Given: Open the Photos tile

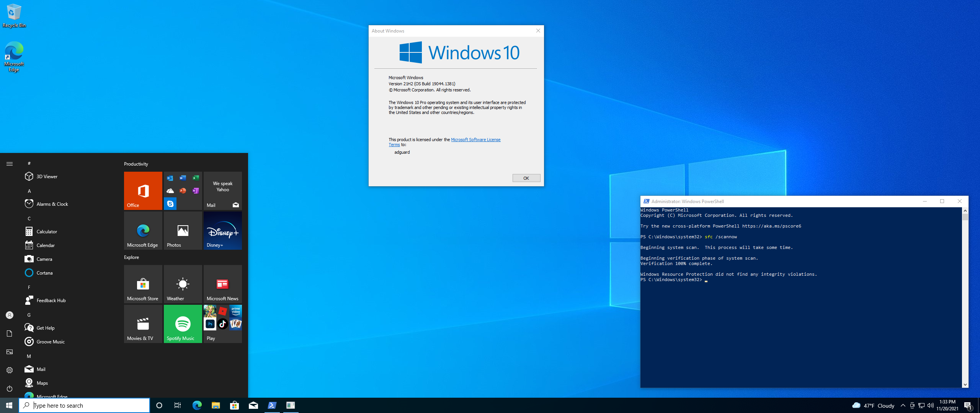Looking at the screenshot, I should pos(183,231).
